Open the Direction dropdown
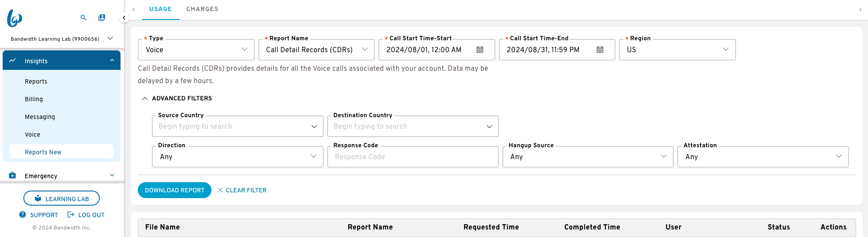 coord(238,157)
